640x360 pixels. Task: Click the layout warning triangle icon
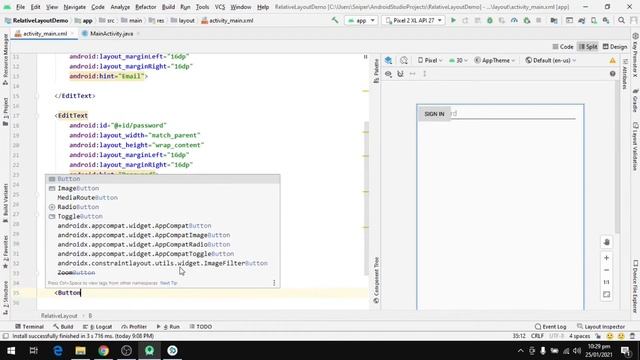click(613, 60)
